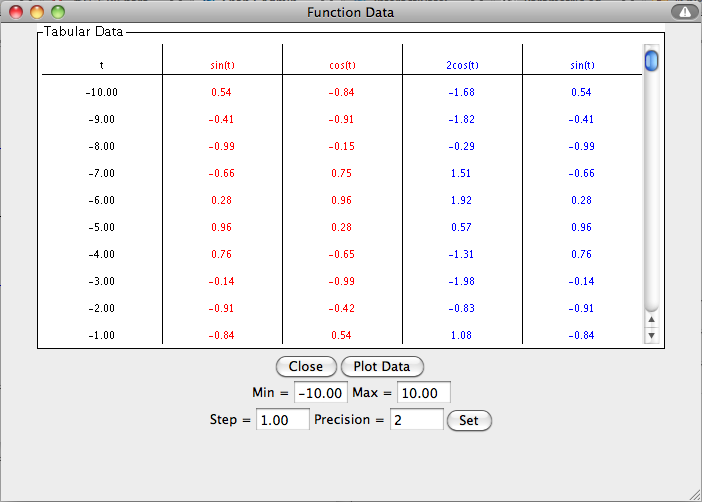Select the red sin(t) column header
702x502 pixels.
(x=222, y=65)
